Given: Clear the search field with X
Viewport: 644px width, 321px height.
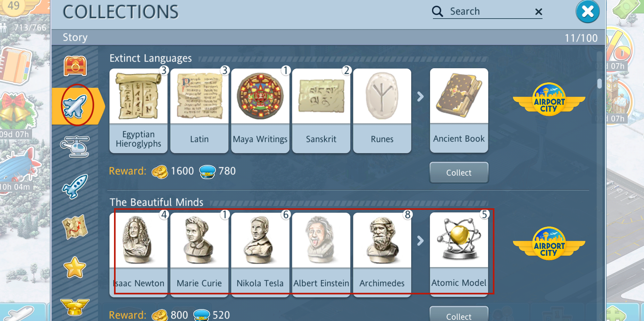Looking at the screenshot, I should pos(539,12).
